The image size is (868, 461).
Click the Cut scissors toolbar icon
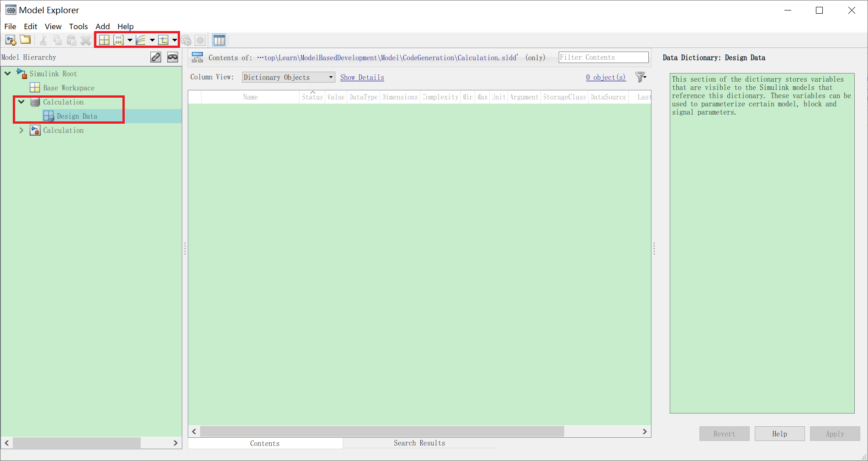(43, 40)
